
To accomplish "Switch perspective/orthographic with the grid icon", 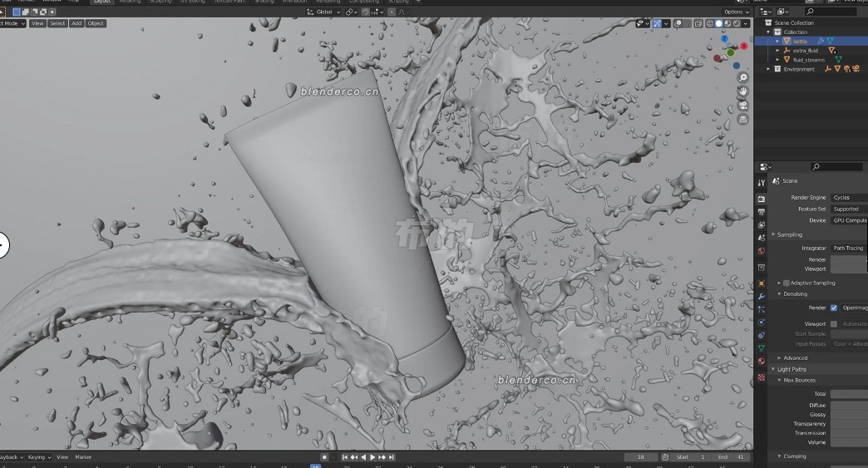I will click(x=743, y=119).
